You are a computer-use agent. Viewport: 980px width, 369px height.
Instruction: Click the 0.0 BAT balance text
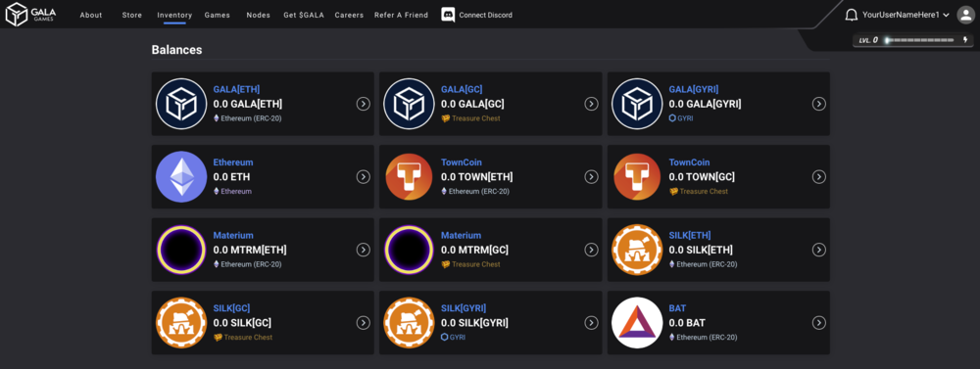(x=687, y=323)
